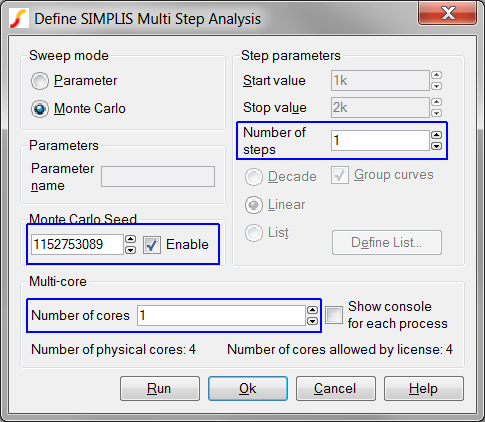Check Show console for each process
This screenshot has height=422, width=485.
tap(334, 315)
